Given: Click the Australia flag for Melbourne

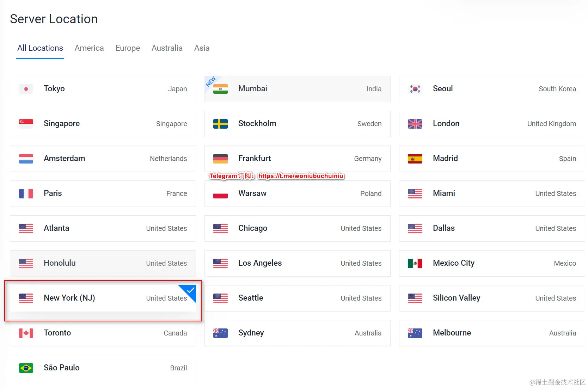Looking at the screenshot, I should 415,333.
